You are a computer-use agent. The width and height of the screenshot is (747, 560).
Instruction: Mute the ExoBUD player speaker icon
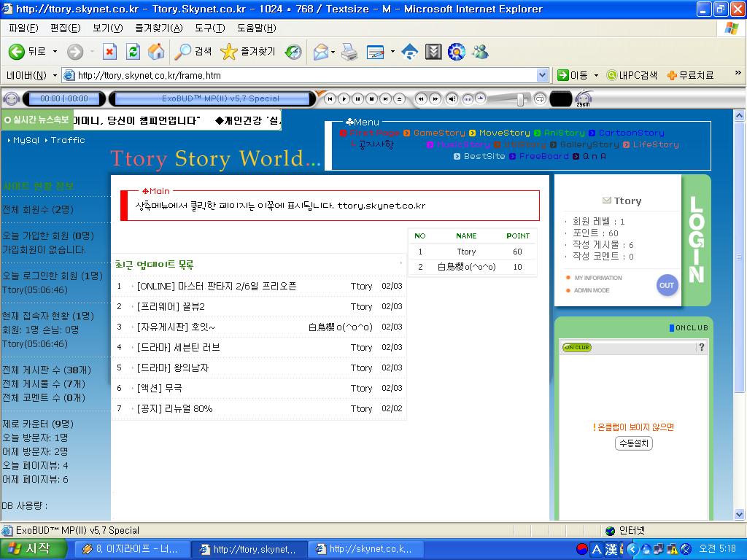coord(452,98)
